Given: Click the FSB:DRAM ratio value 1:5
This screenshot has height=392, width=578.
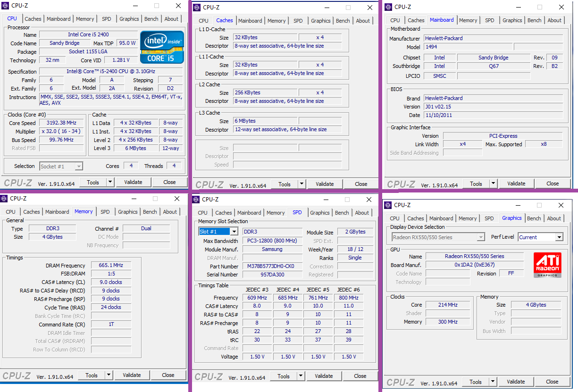Looking at the screenshot, I should click(111, 274).
